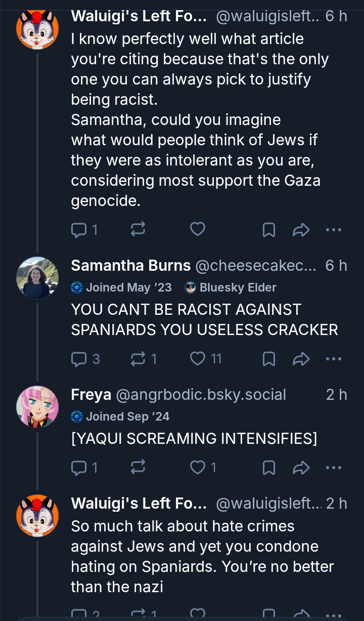Open more options on Waluigi's first post
Screen dimensions: 364x621
tap(334, 230)
